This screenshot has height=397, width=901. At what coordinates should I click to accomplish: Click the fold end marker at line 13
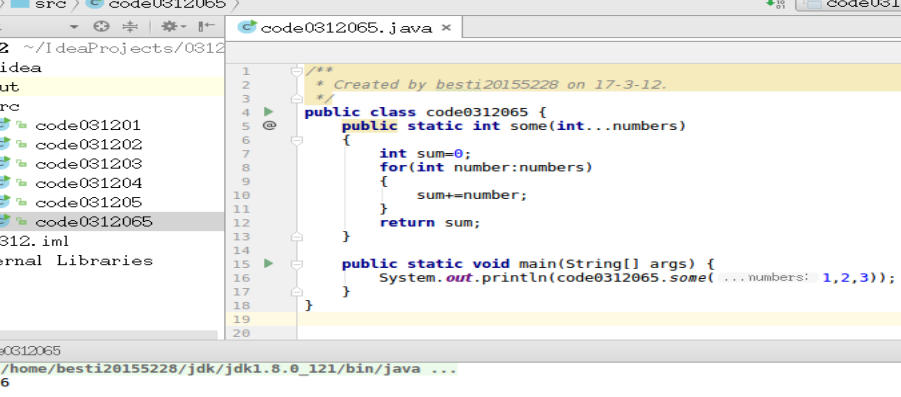click(297, 236)
